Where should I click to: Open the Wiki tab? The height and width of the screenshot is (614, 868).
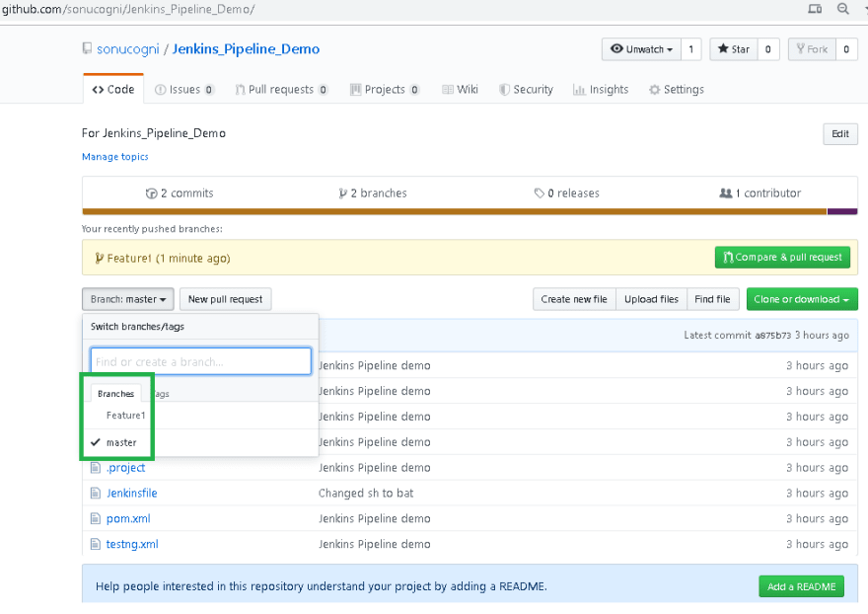(x=460, y=89)
